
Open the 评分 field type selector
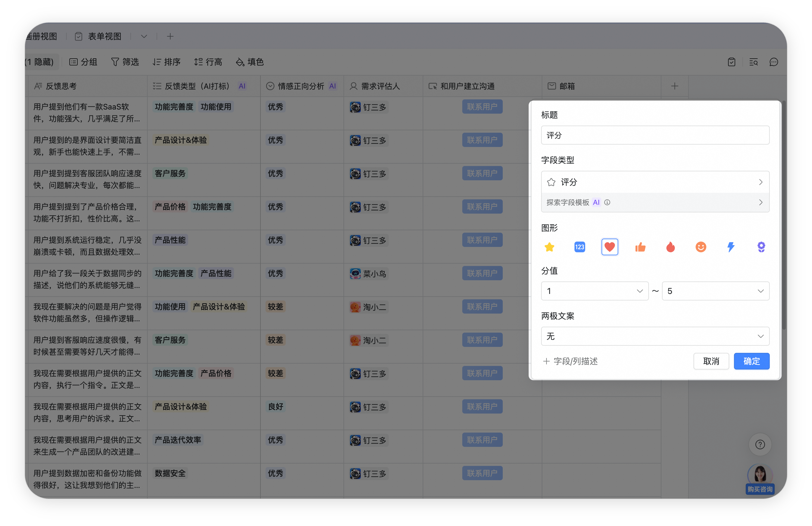tap(655, 182)
